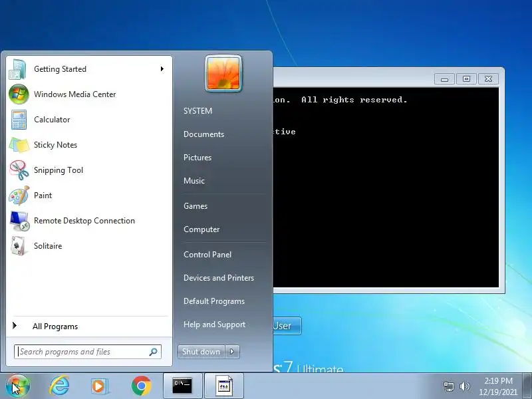The height and width of the screenshot is (399, 532).
Task: Click the clock showing 2:19 PM
Action: point(498,380)
